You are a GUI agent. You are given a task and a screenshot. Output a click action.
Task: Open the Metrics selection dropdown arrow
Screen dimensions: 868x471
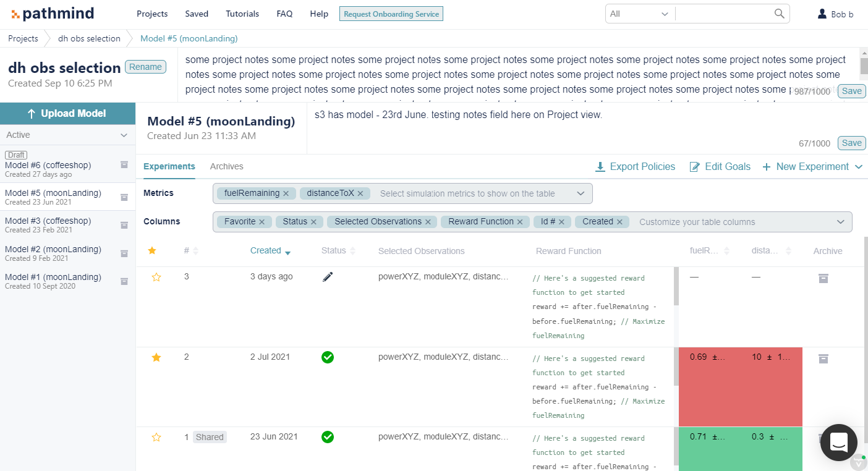pos(581,193)
